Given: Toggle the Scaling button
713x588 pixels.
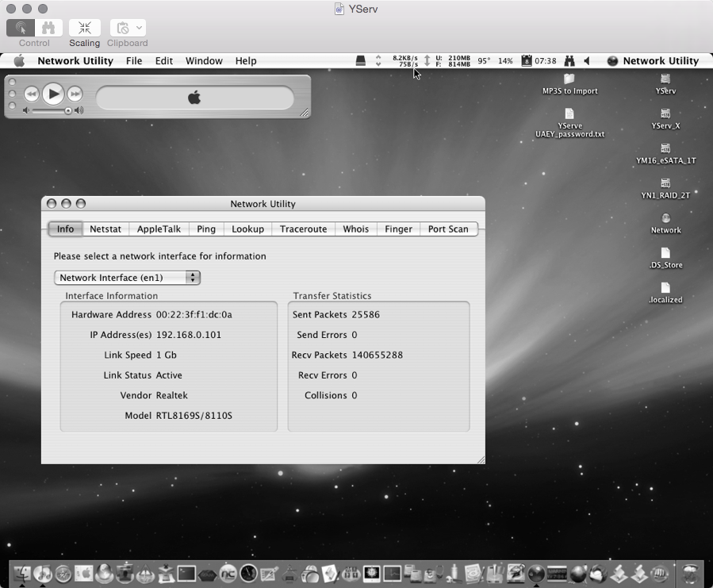Looking at the screenshot, I should pos(85,28).
